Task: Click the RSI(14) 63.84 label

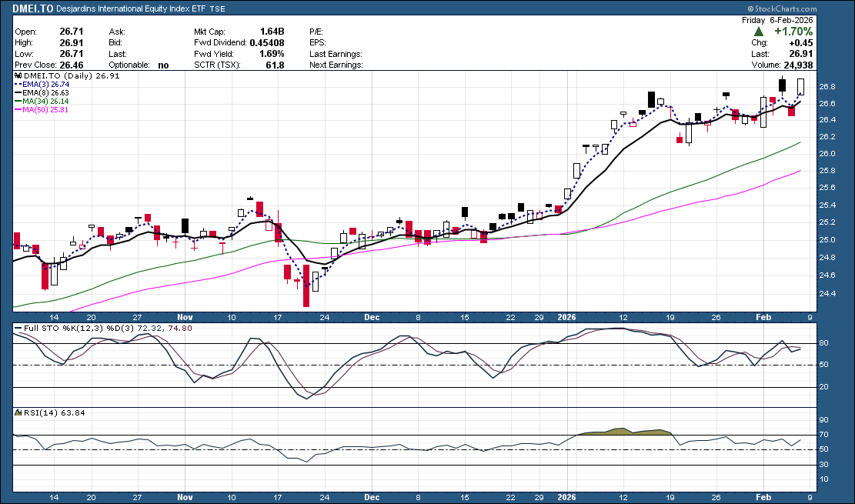Action: [x=54, y=413]
